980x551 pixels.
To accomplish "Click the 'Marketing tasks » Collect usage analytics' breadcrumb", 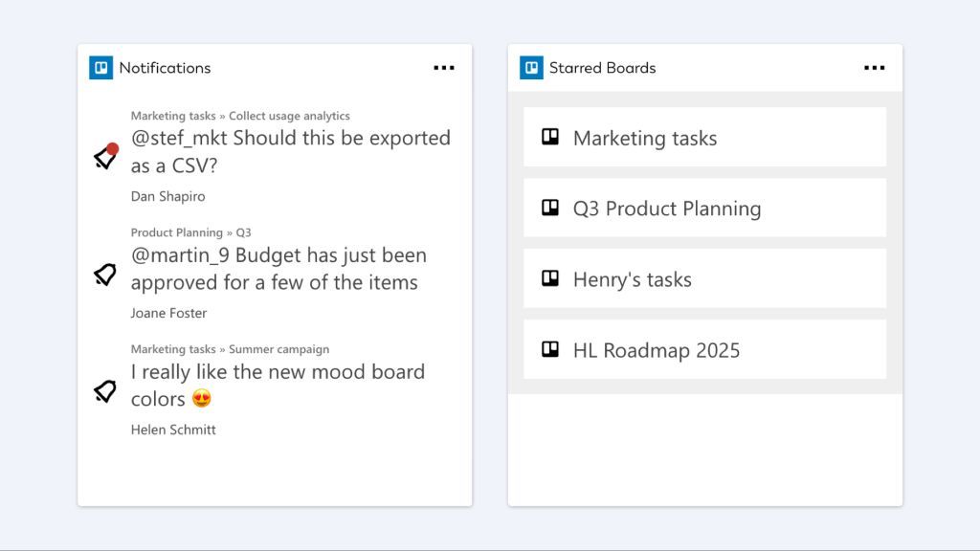I will 240,116.
